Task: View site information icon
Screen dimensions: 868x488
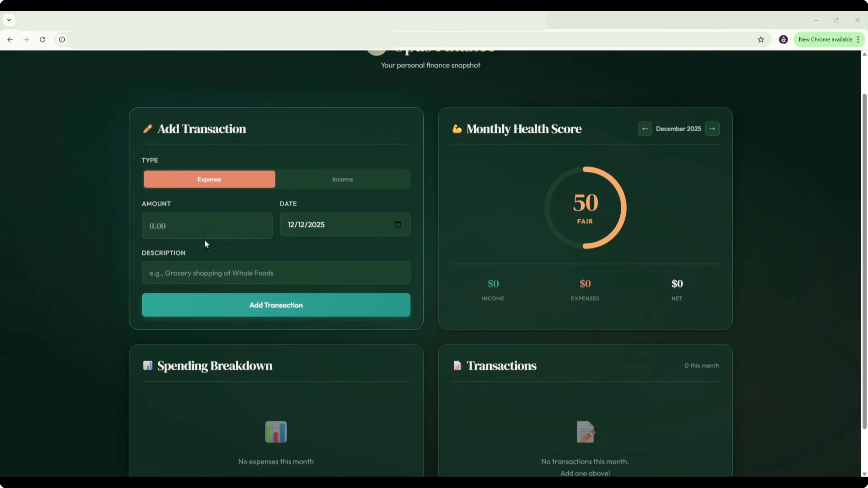Action: click(62, 40)
